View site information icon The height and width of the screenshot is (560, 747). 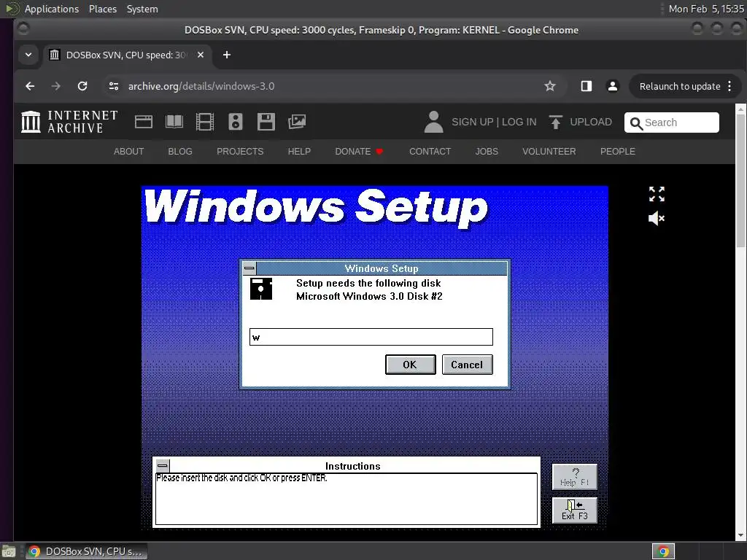point(113,86)
